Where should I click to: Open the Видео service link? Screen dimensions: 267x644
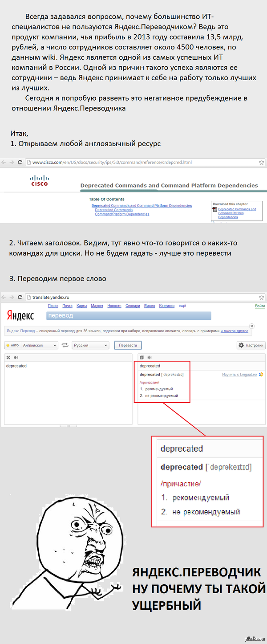(150, 306)
